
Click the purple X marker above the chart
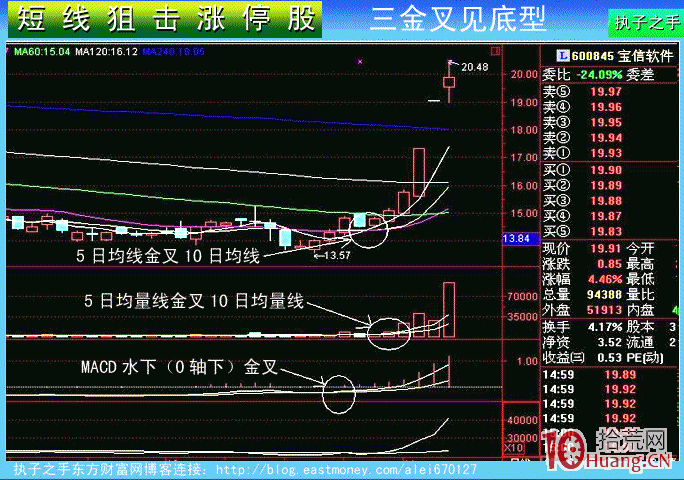360,62
